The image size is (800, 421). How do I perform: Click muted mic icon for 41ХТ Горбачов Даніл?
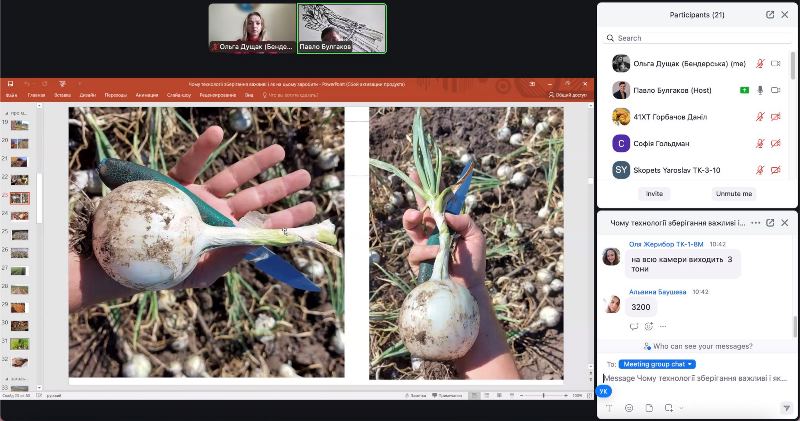pos(760,117)
